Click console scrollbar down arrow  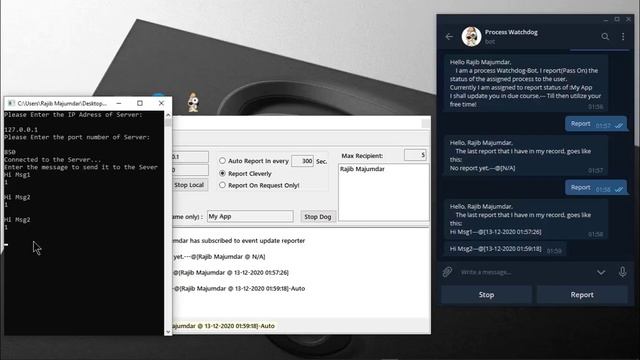click(x=168, y=332)
